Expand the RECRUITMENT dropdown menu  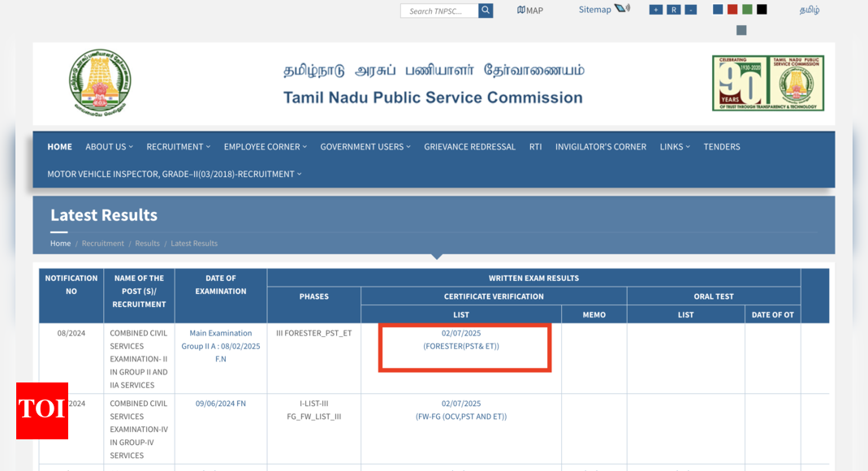[x=179, y=147]
